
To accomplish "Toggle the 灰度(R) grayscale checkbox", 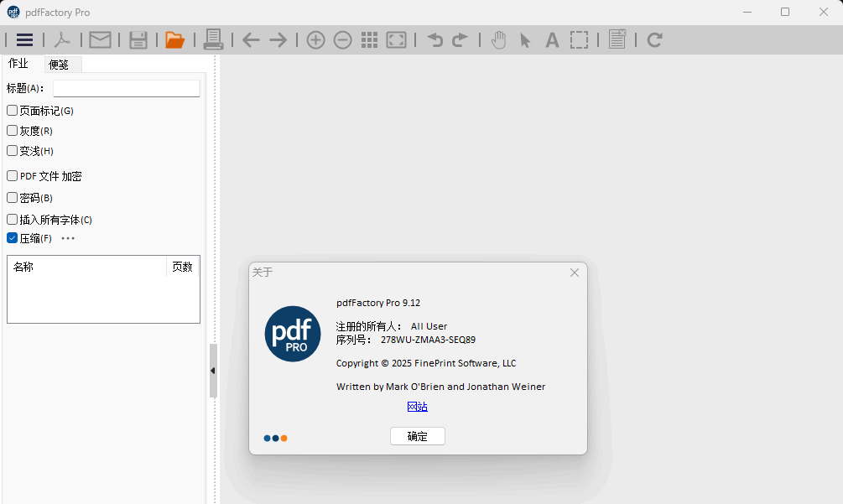I will click(x=13, y=131).
